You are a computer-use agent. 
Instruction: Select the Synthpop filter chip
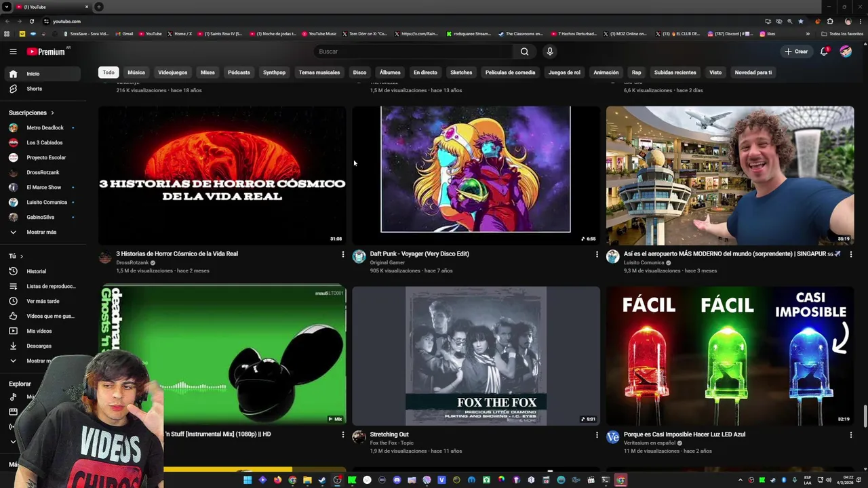[274, 73]
